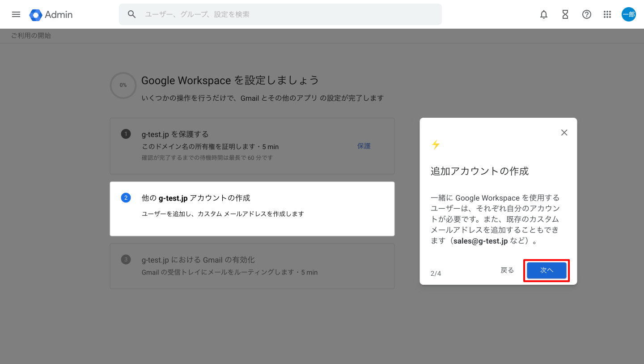
Task: Click the Google Admin logo
Action: click(x=51, y=14)
